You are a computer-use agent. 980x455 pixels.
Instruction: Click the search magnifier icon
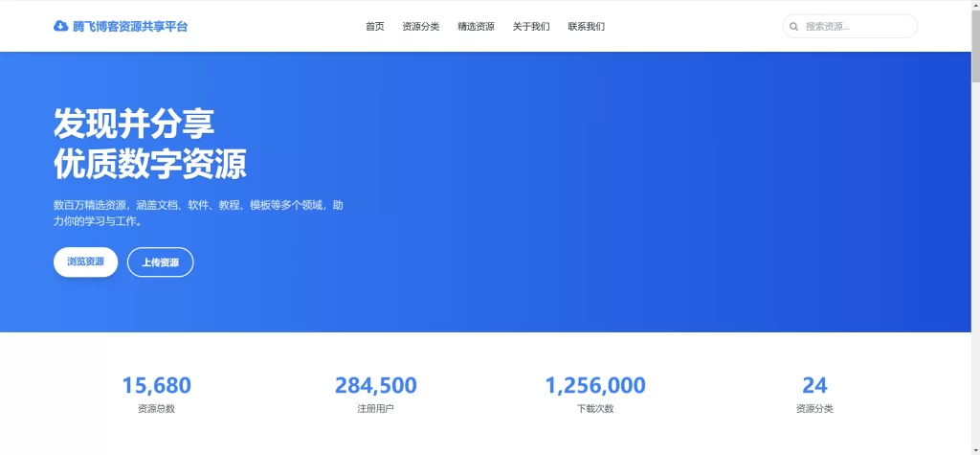coord(793,26)
